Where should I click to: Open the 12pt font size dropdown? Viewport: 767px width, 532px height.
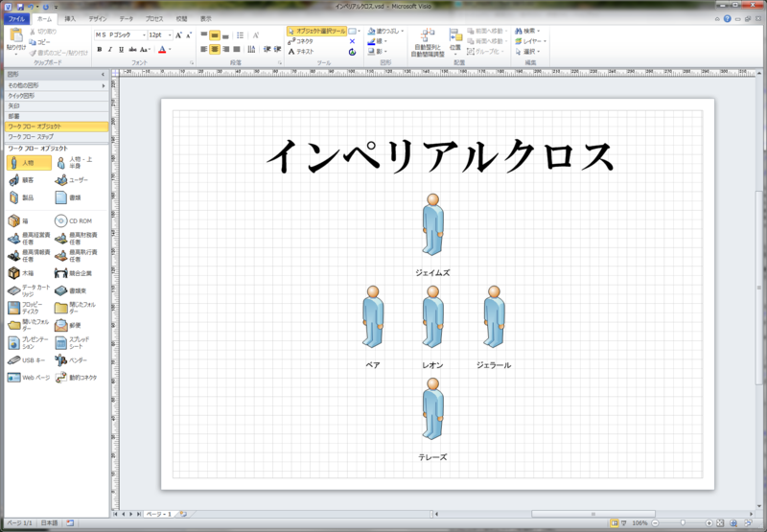pyautogui.click(x=170, y=35)
